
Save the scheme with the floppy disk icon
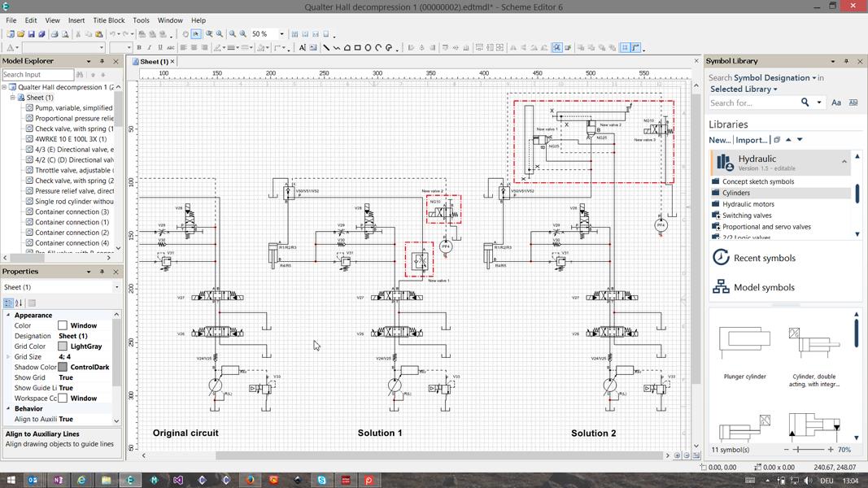pos(31,34)
